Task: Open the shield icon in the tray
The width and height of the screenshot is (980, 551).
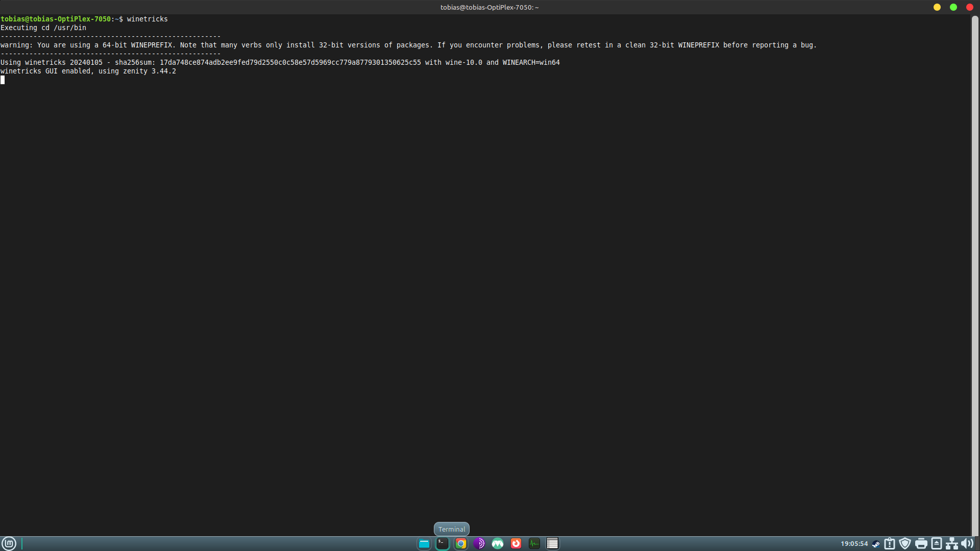Action: coord(904,543)
